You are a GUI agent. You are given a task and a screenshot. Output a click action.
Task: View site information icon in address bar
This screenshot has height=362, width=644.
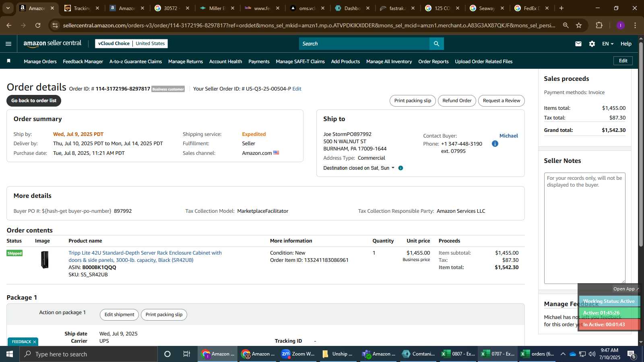click(x=56, y=25)
